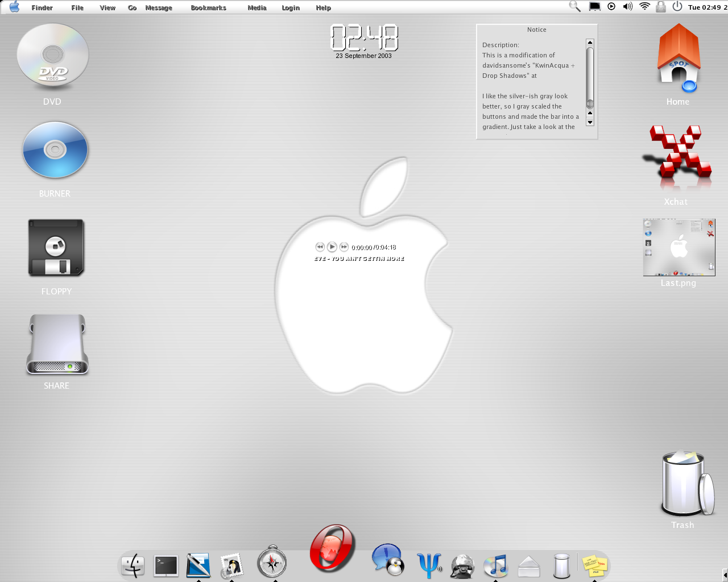The height and width of the screenshot is (582, 728).
Task: Open the Finder menu
Action: coord(42,8)
